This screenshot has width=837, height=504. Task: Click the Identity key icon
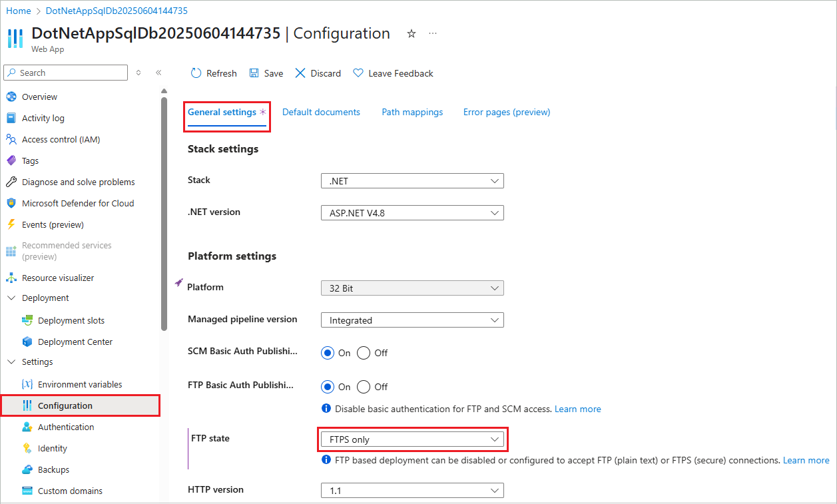(x=27, y=448)
